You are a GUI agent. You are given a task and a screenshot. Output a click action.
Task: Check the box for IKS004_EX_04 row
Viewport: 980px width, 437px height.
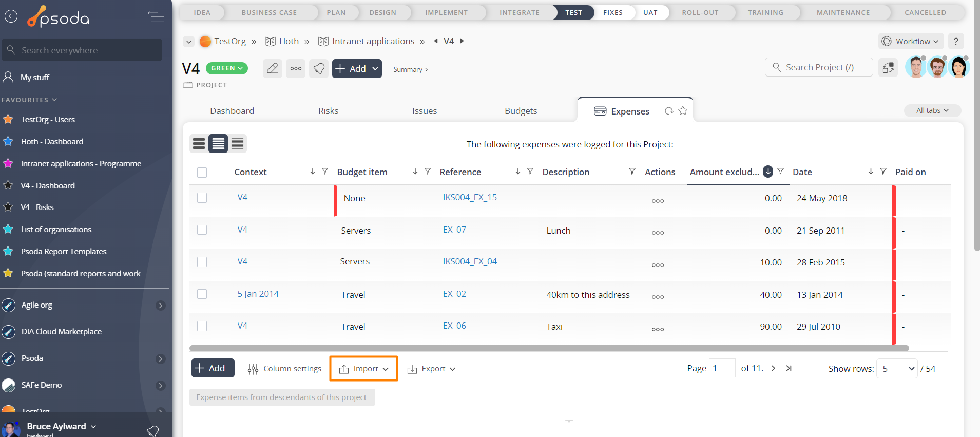pyautogui.click(x=202, y=262)
